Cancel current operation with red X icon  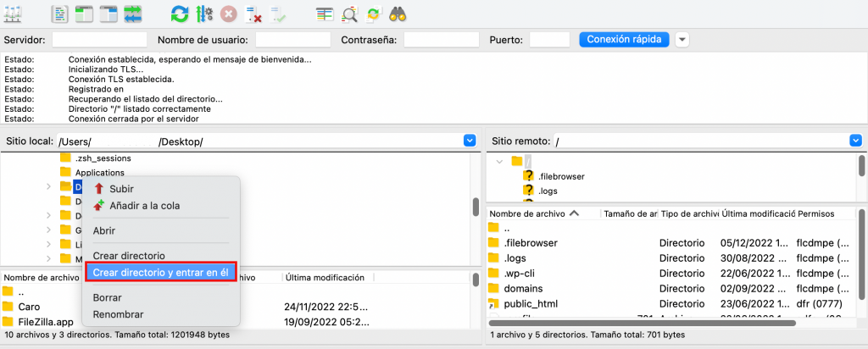tap(229, 14)
